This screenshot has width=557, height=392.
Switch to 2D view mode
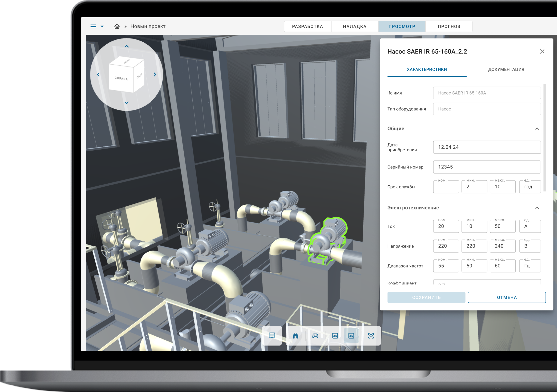tap(335, 335)
